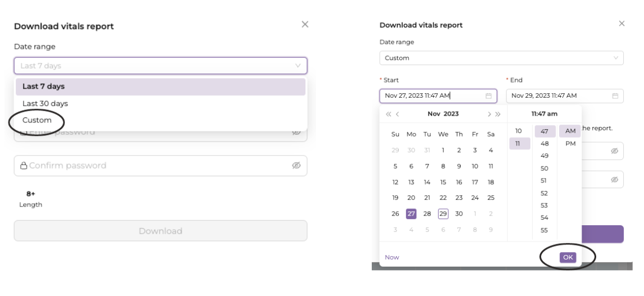
Task: Pick the selected date November 27
Action: [x=411, y=213]
